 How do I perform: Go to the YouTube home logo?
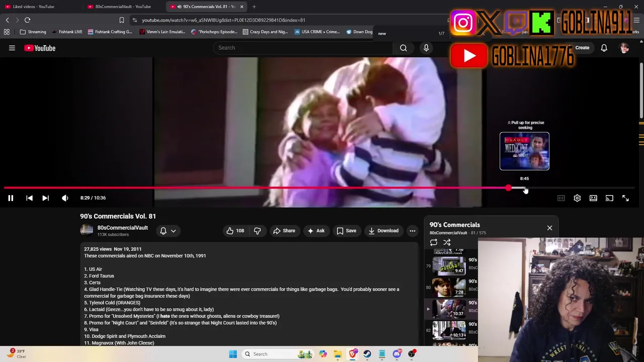[x=40, y=48]
